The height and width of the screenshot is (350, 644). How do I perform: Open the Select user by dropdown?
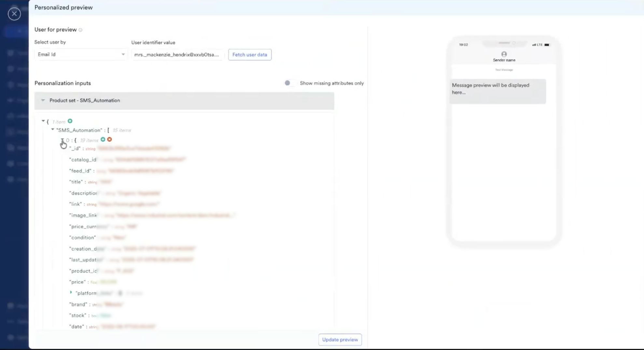pos(81,54)
